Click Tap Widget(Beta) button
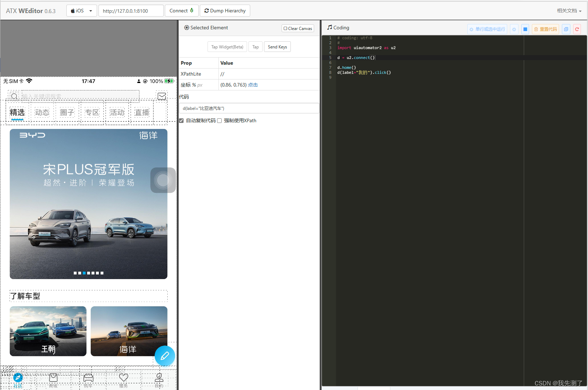The image size is (588, 390). click(227, 47)
